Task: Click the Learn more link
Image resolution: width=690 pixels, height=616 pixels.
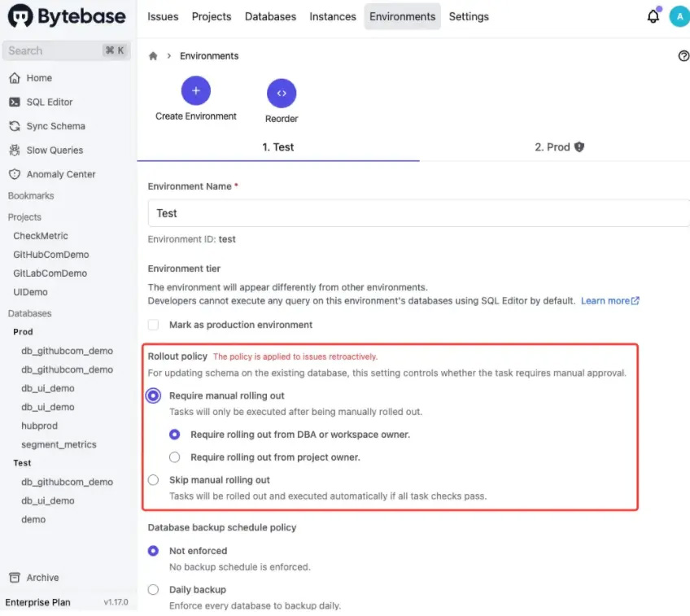Action: pyautogui.click(x=609, y=301)
